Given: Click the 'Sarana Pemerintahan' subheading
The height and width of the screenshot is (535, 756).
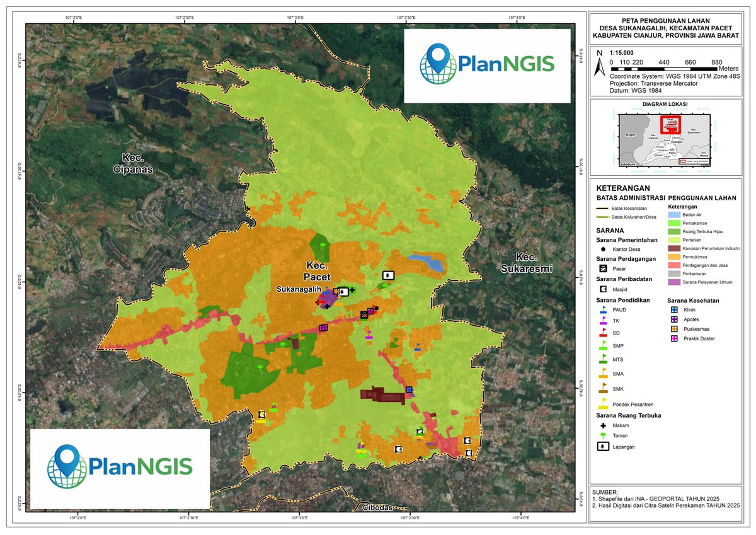Looking at the screenshot, I should click(627, 239).
